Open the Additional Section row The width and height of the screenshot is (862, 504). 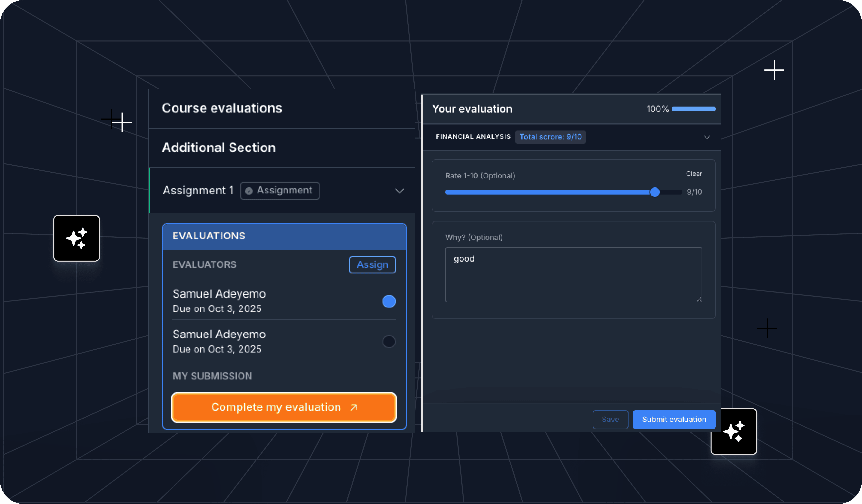(219, 148)
